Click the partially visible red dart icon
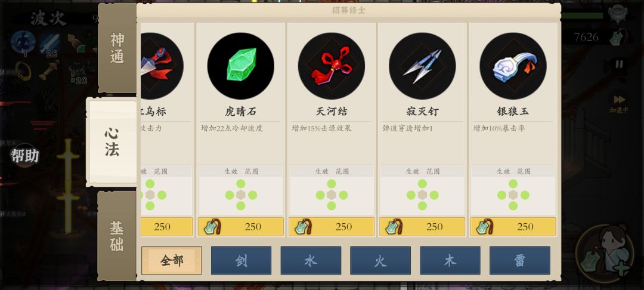Screen dimensions: 644x290 pyautogui.click(x=162, y=66)
